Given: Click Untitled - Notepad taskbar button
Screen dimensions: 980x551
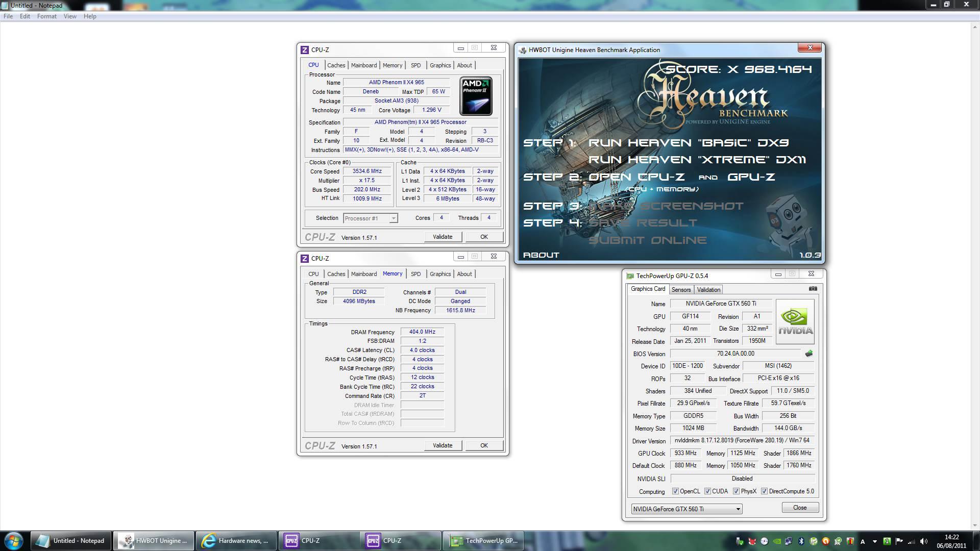Looking at the screenshot, I should tap(71, 541).
